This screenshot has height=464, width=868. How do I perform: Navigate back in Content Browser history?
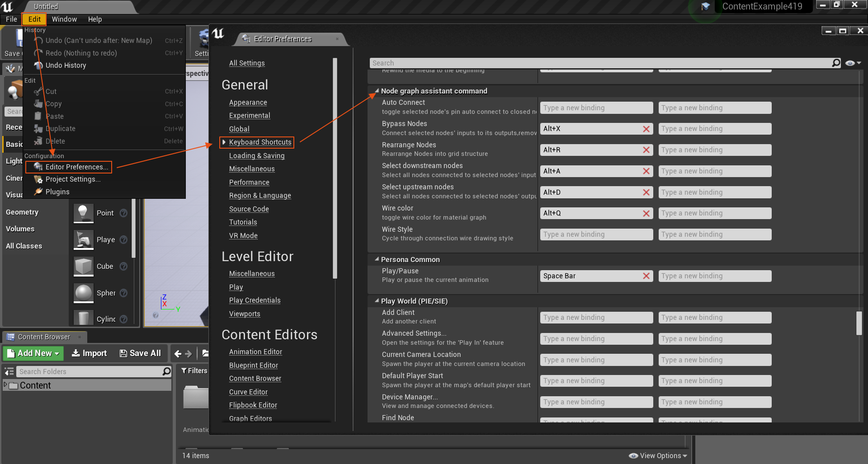coord(178,353)
